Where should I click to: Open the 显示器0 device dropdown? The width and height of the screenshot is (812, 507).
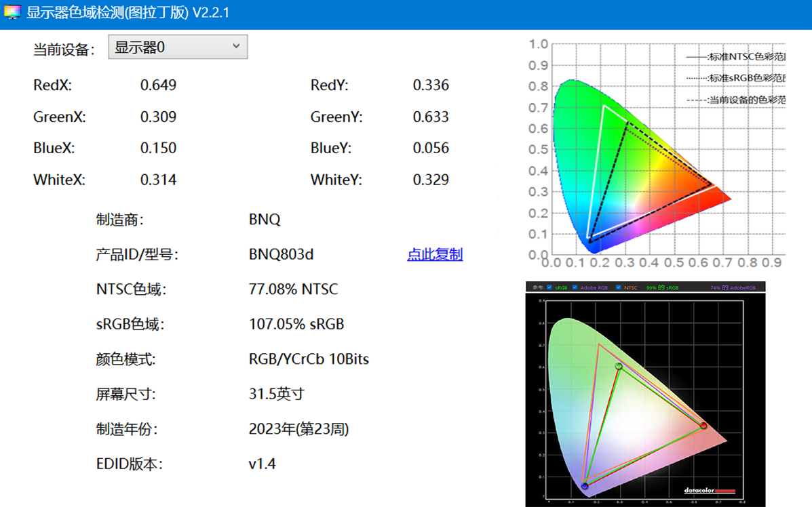(x=178, y=47)
